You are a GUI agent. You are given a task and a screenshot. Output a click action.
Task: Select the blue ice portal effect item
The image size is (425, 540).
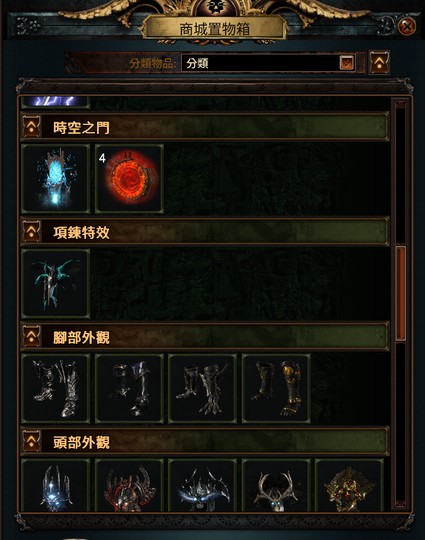pos(55,179)
